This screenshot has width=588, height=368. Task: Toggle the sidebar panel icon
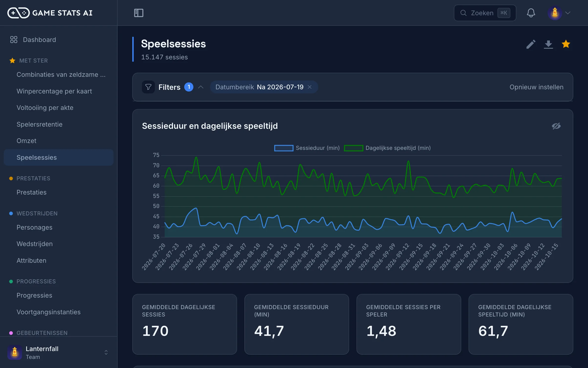[139, 13]
